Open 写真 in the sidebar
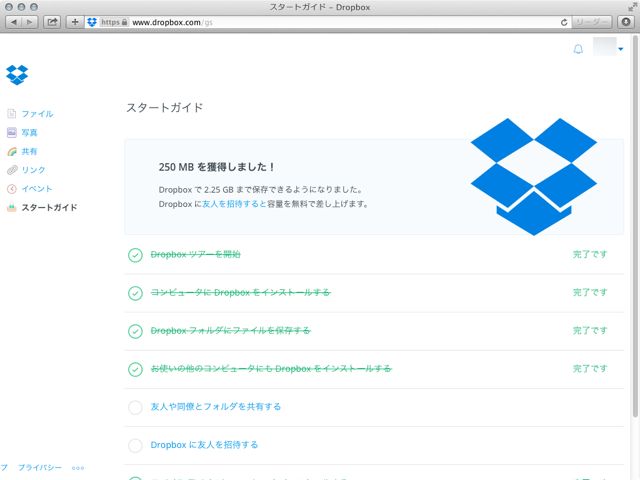640x480 pixels. (29, 133)
